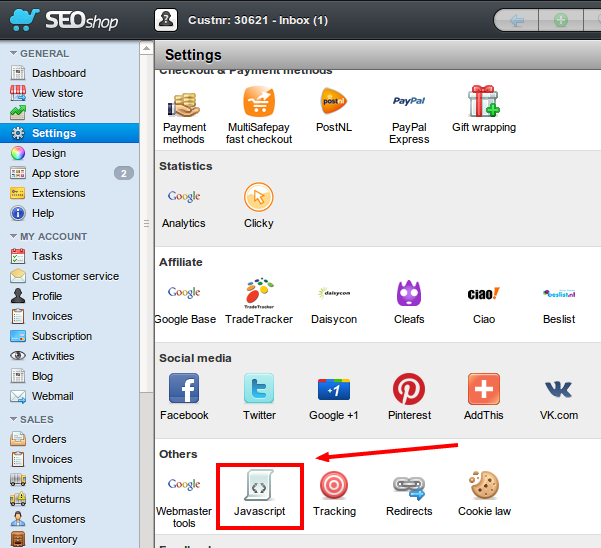The width and height of the screenshot is (601, 548).
Task: Click the Pinterest social media icon
Action: click(x=408, y=391)
